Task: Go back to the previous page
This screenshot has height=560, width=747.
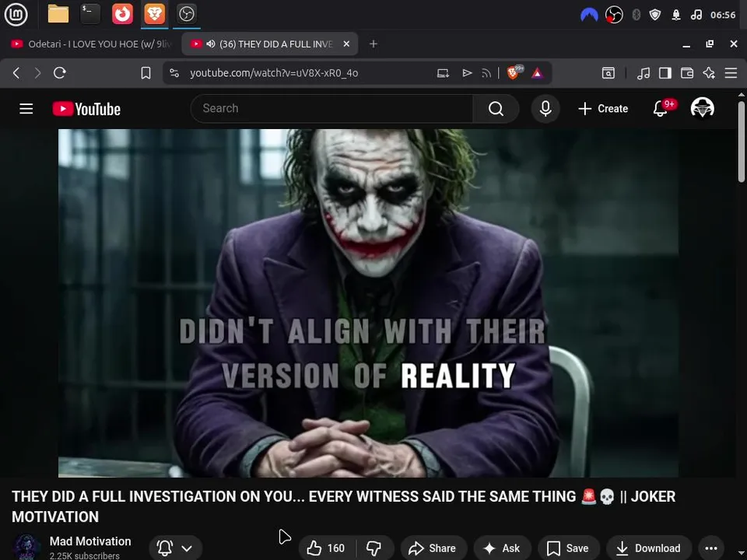Action: pos(16,73)
